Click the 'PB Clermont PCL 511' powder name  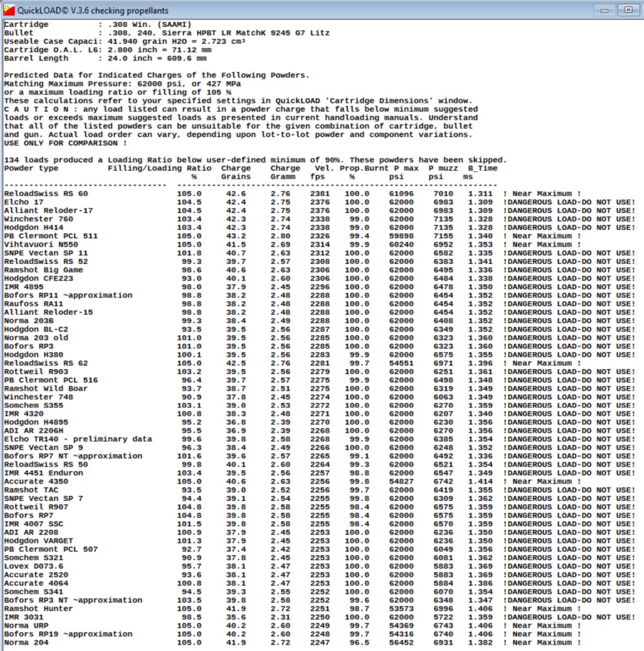(x=51, y=236)
